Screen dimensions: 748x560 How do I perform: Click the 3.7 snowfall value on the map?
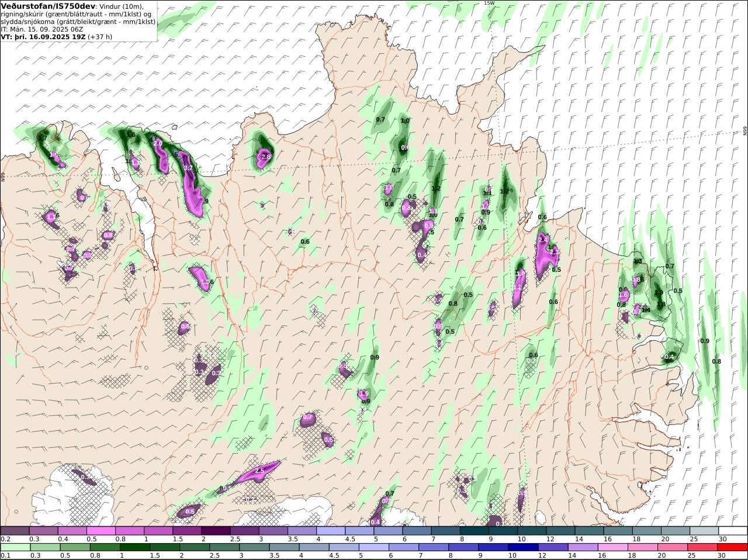188,168
